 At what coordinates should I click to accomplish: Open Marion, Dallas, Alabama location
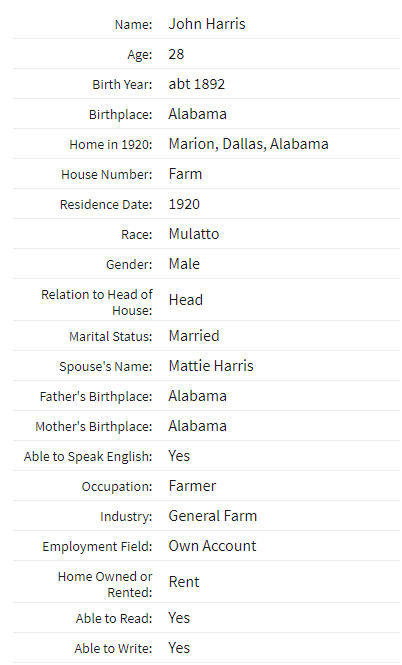pyautogui.click(x=248, y=144)
